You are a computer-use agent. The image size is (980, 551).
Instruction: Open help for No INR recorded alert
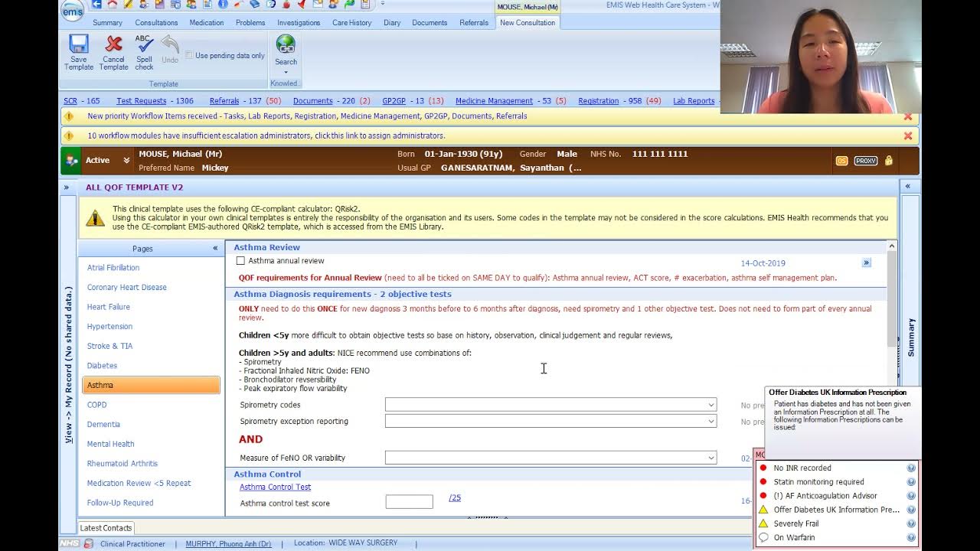(x=911, y=468)
